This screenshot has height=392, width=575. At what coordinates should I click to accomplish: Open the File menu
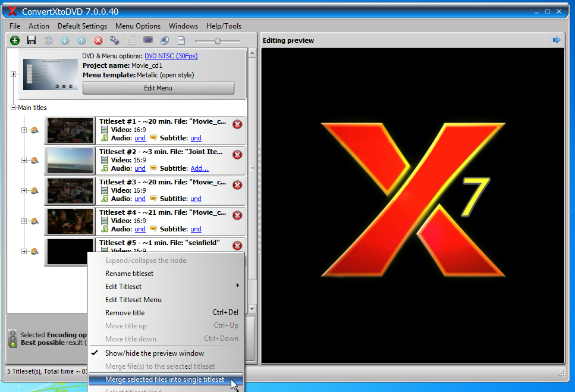pos(15,26)
